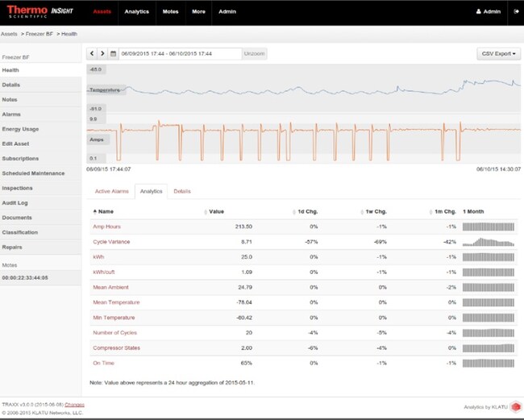The width and height of the screenshot is (524, 420).
Task: Click the next time range arrow
Action: 102,53
